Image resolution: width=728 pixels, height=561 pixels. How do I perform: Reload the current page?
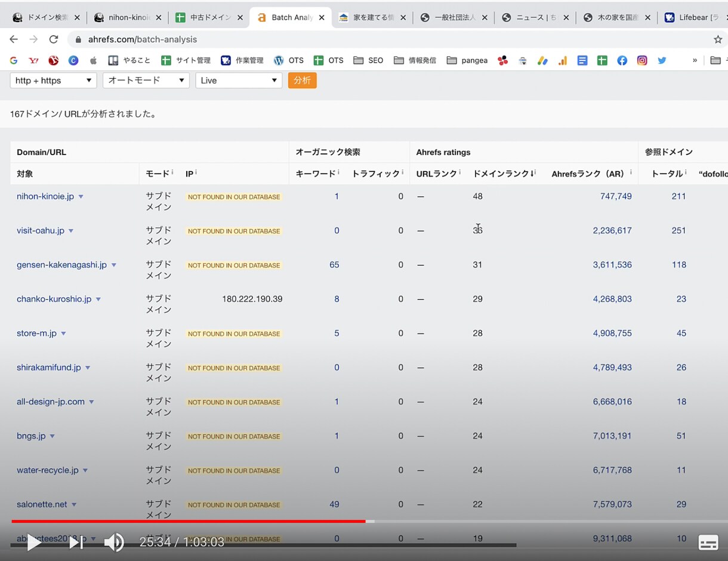54,39
